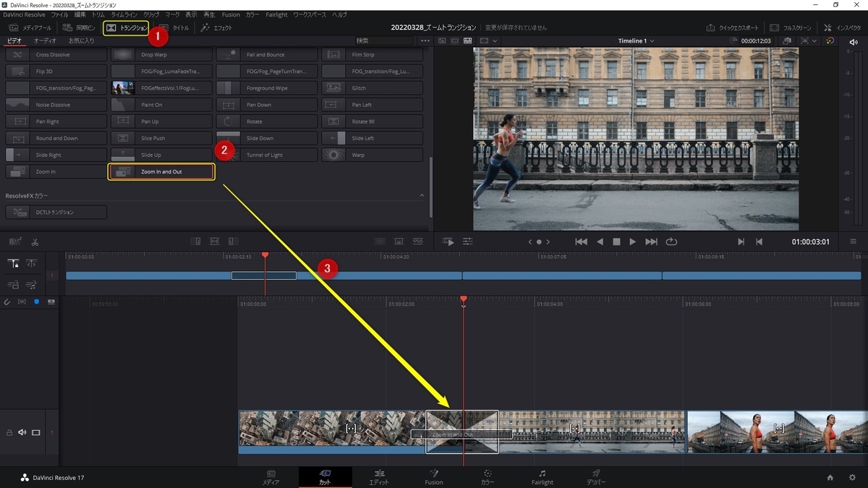868x488 pixels.
Task: Select the Cross Dissolve transition
Action: click(x=56, y=55)
